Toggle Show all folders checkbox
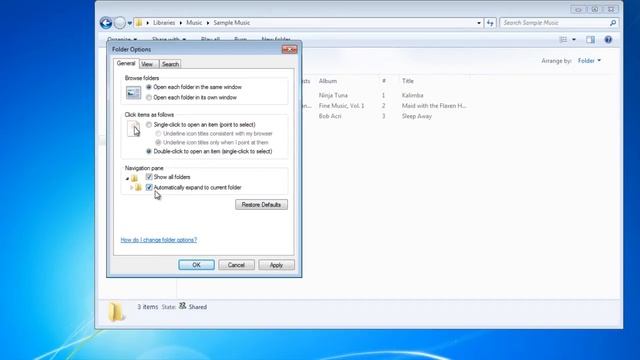Viewport: 640px width, 360px height. (x=149, y=177)
